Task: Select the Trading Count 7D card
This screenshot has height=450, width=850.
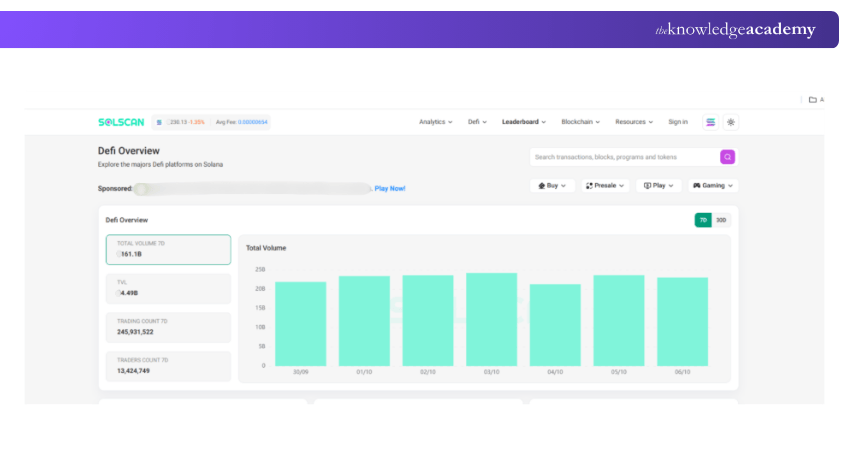Action: point(168,327)
